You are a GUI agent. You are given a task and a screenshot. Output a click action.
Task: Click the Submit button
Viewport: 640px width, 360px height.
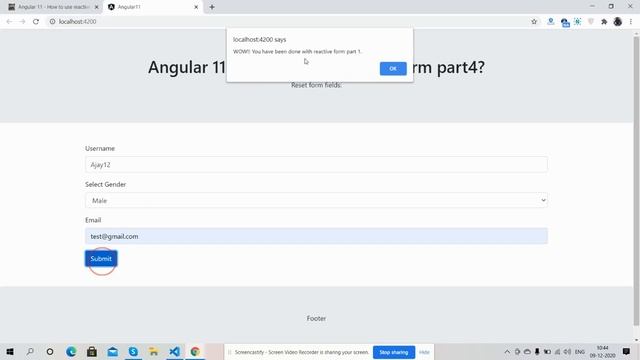coord(101,258)
